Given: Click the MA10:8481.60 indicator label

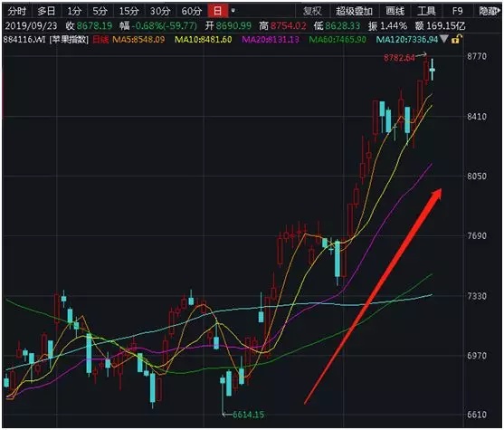Looking at the screenshot, I should [204, 40].
